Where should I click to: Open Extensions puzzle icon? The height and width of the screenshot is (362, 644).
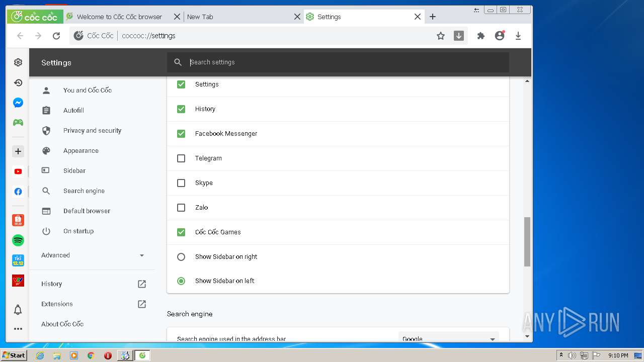tap(481, 36)
